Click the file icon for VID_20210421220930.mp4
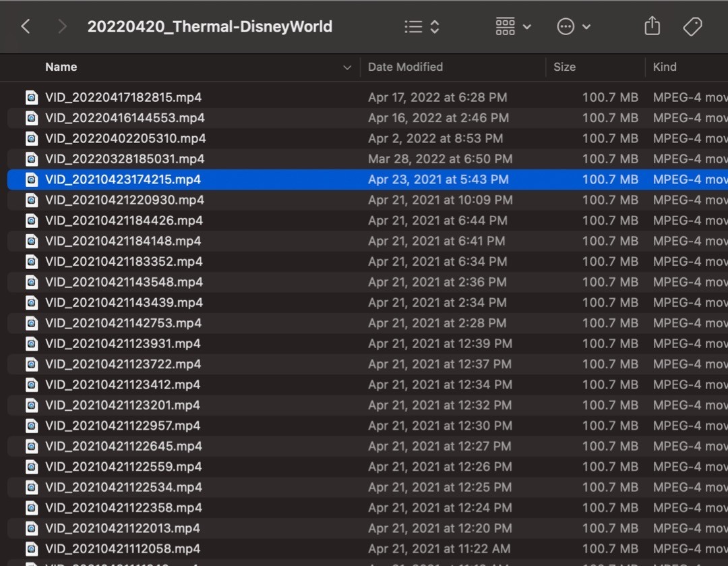The image size is (728, 566). [32, 200]
